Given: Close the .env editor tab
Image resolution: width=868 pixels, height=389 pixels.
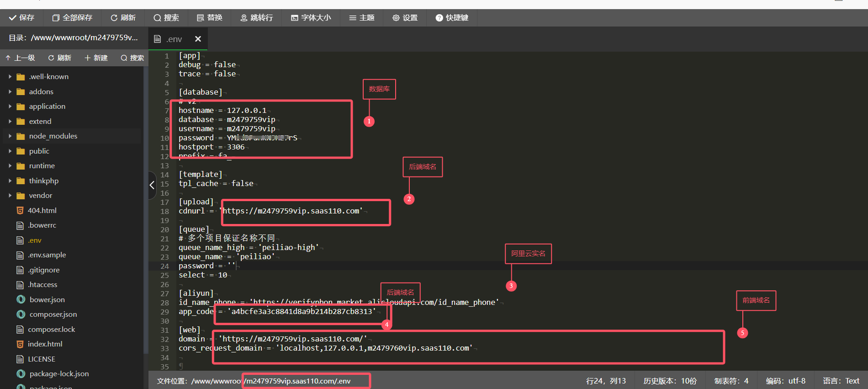Looking at the screenshot, I should pyautogui.click(x=198, y=39).
